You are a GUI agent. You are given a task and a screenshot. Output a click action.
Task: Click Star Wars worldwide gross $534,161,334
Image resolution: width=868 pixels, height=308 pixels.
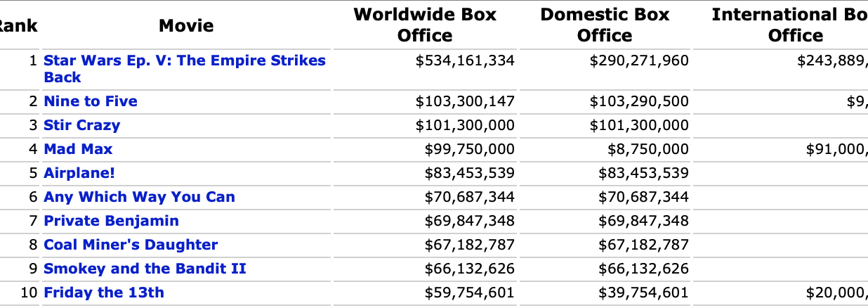click(465, 60)
